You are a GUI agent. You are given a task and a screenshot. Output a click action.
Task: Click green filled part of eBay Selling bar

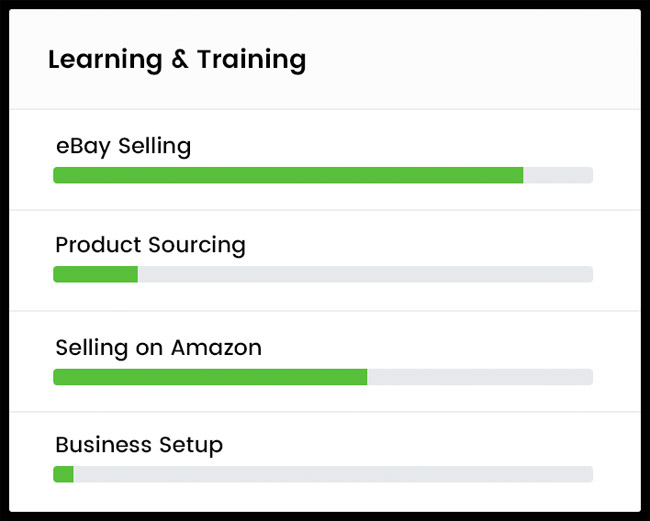(x=288, y=176)
